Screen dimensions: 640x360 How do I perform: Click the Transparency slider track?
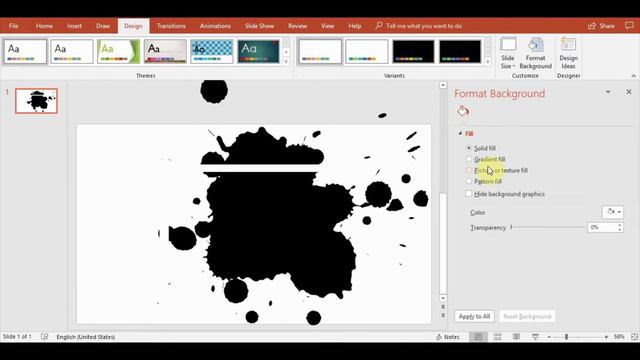click(547, 227)
